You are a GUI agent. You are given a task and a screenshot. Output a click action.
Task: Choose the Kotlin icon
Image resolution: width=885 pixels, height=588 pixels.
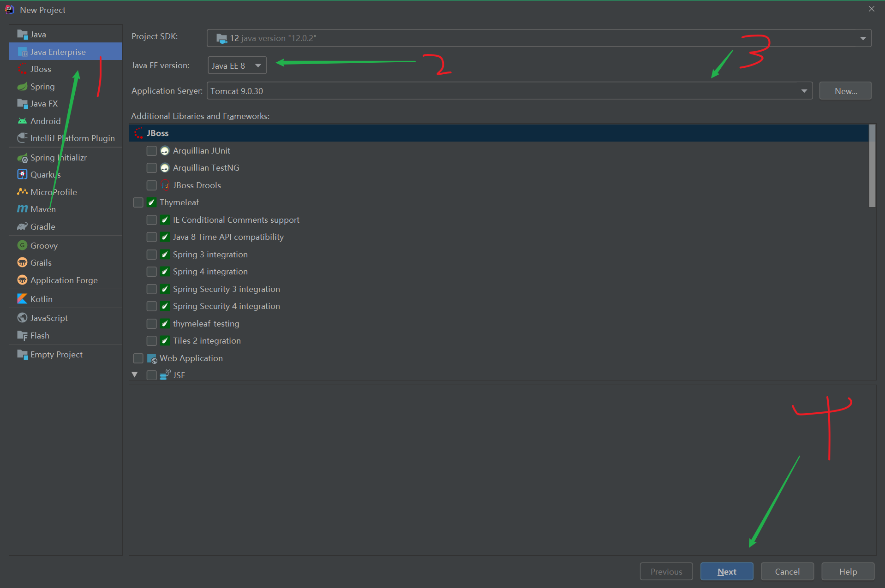coord(22,299)
